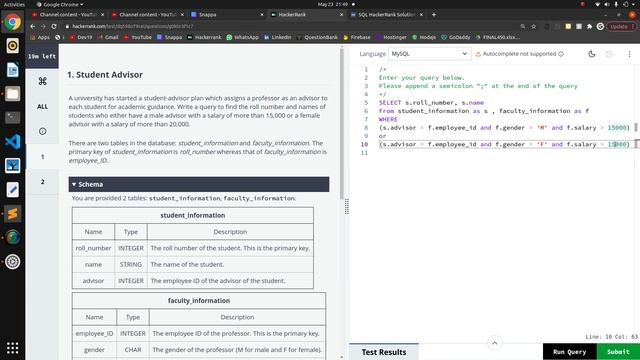Select the HackerRank browser tab
This screenshot has width=640, height=360.
[x=306, y=15]
